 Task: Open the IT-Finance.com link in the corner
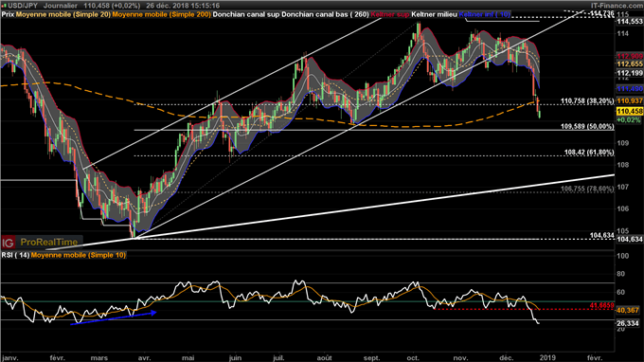tap(617, 6)
